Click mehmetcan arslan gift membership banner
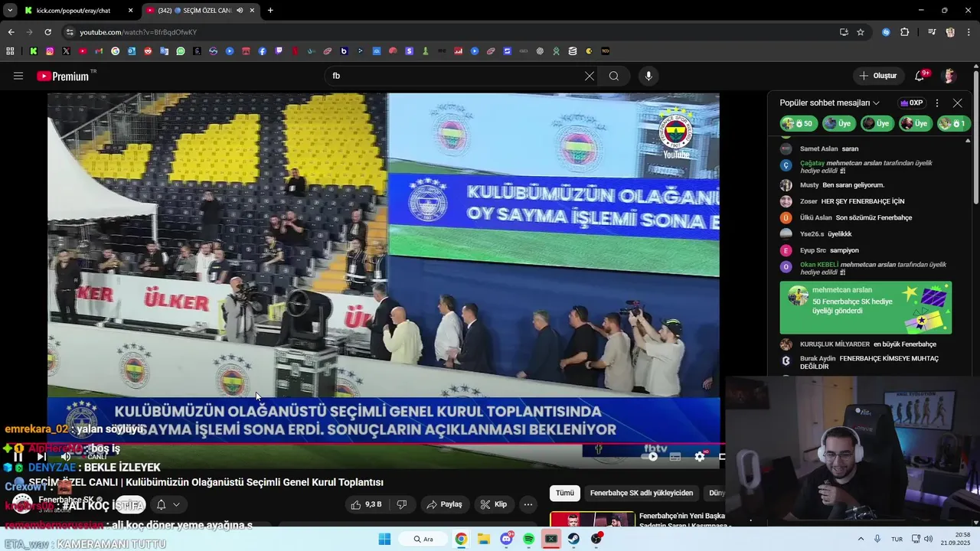Viewport: 980px width, 551px height. tap(865, 308)
